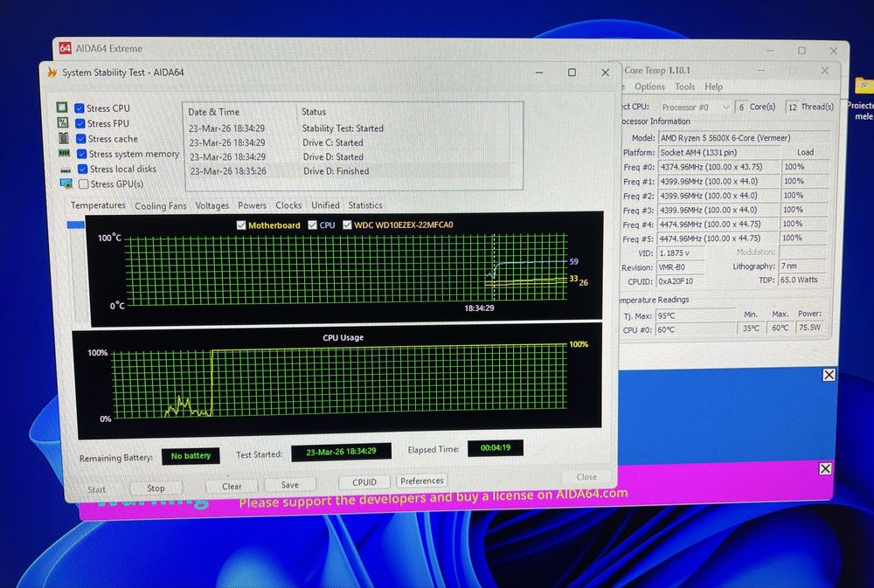Screen dimensions: 874x588
Task: Click the CPU chip icon beside Stress CPU
Action: click(x=62, y=107)
